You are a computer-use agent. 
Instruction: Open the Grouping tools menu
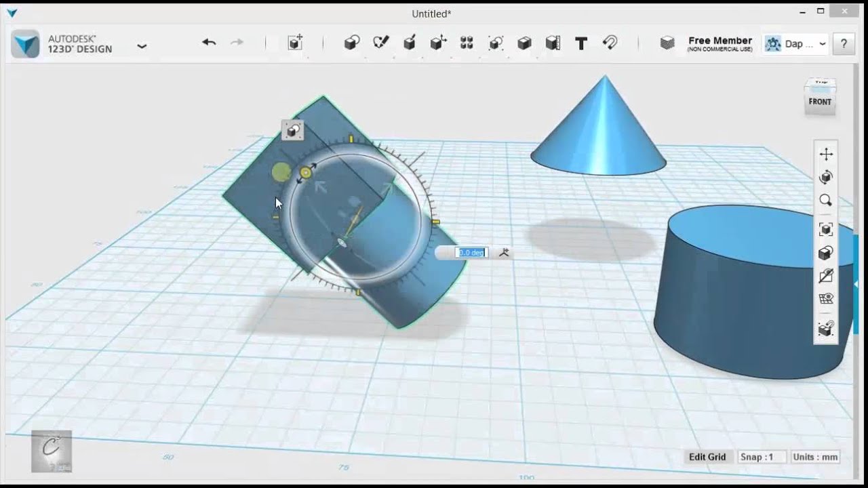pos(496,43)
